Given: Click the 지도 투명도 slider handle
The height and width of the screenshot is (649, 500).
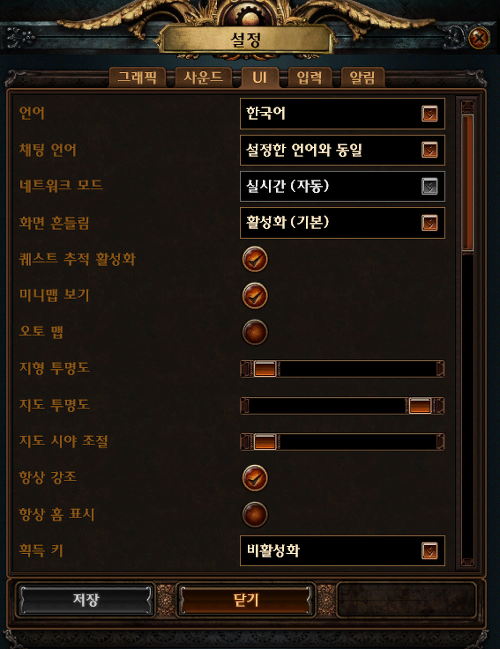Looking at the screenshot, I should pos(420,405).
